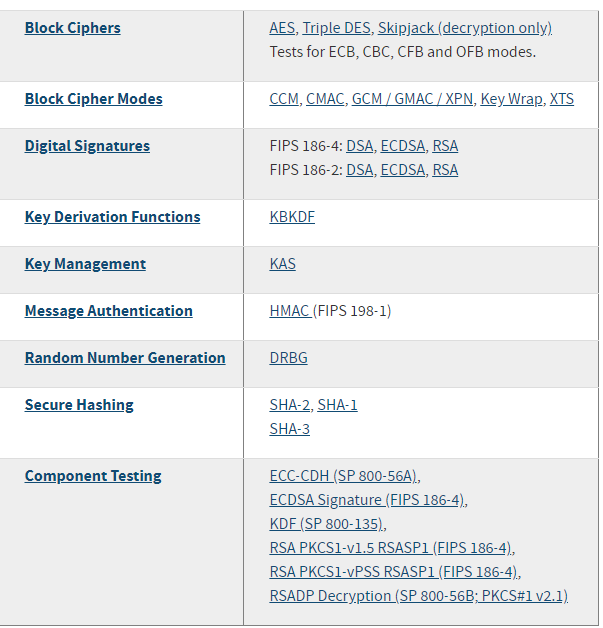Open the Message Authentication heading link
Image resolution: width=603 pixels, height=628 pixels.
tap(108, 311)
